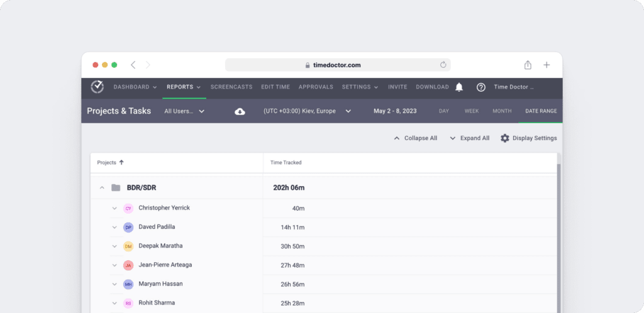Open the Kiev, Europe timezone dropdown
644x313 pixels.
(307, 111)
